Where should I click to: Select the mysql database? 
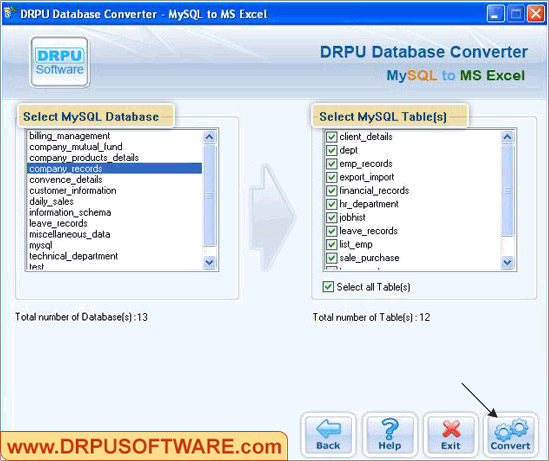(114, 245)
